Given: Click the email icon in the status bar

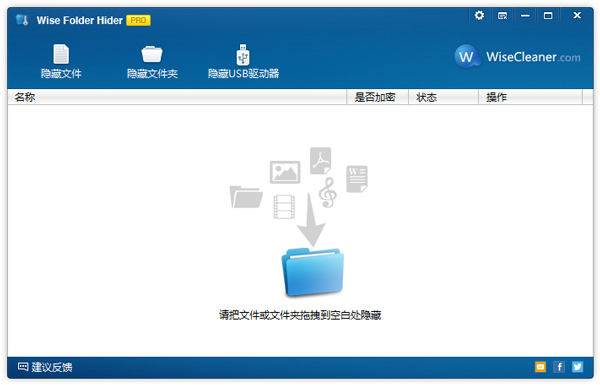Looking at the screenshot, I should click(540, 367).
